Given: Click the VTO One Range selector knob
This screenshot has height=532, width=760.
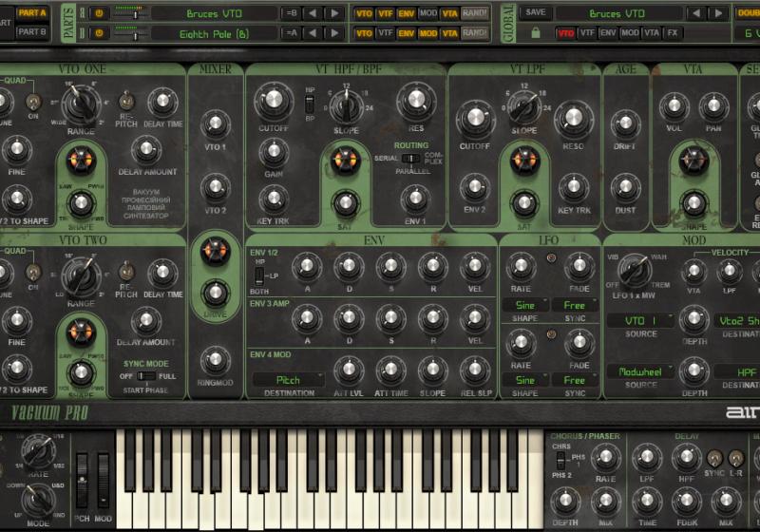Looking at the screenshot, I should click(x=81, y=100).
